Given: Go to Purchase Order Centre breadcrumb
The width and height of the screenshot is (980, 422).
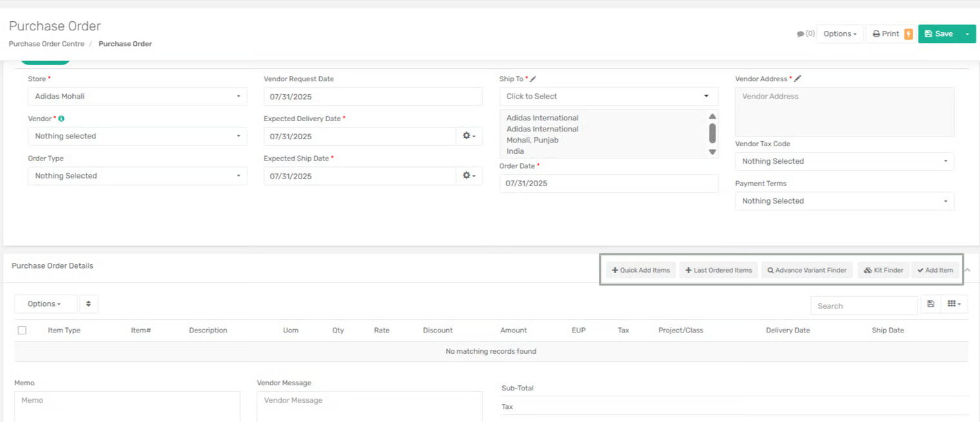Looking at the screenshot, I should [46, 44].
